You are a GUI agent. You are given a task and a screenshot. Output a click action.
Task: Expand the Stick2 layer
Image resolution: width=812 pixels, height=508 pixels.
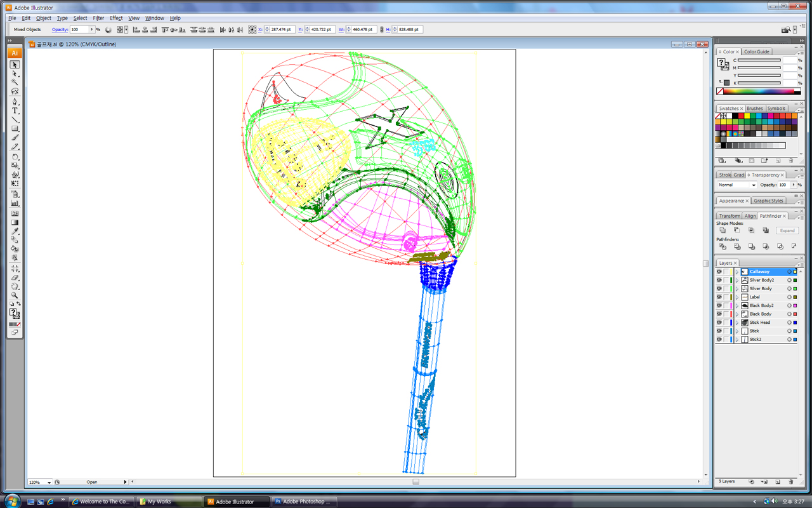coord(737,339)
